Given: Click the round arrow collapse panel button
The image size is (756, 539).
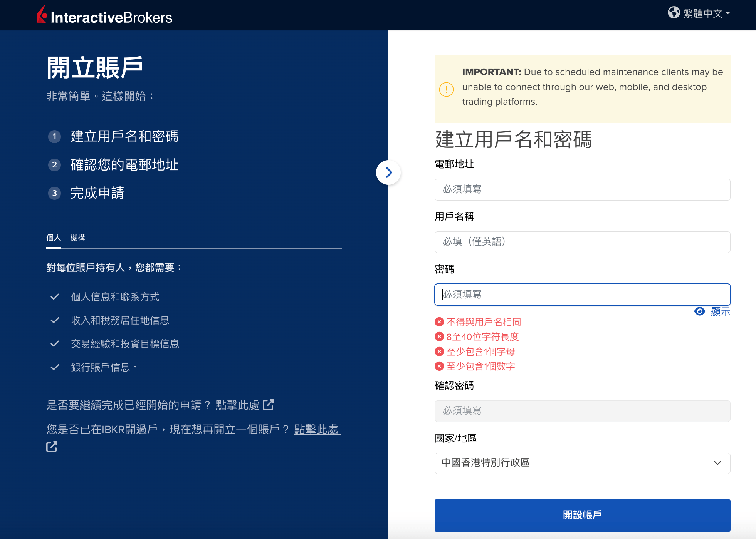Looking at the screenshot, I should coord(388,172).
